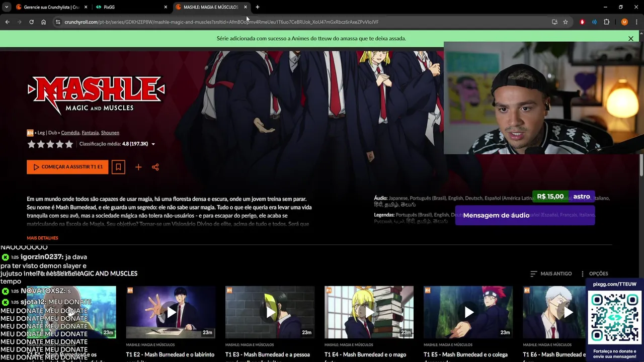Open T1 E5 - Mash Burnedead e o colega title
This screenshot has height=362, width=644.
tap(465, 354)
